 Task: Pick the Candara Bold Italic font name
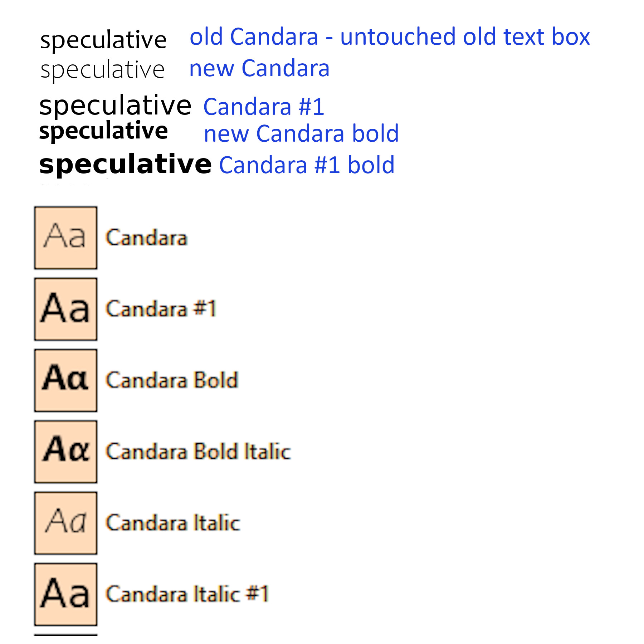click(x=198, y=452)
